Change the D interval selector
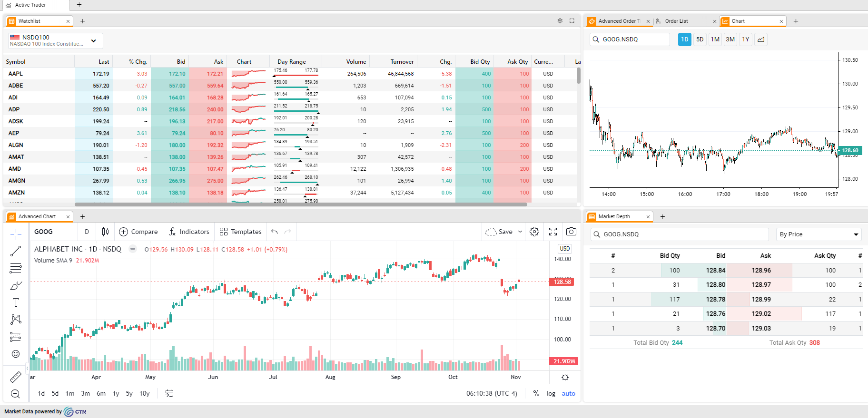868x418 pixels. 87,232
